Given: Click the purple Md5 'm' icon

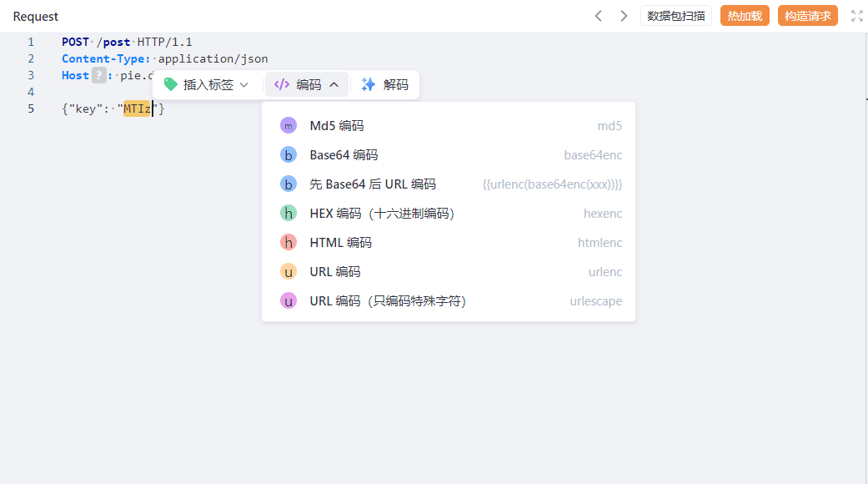Looking at the screenshot, I should pyautogui.click(x=288, y=126).
